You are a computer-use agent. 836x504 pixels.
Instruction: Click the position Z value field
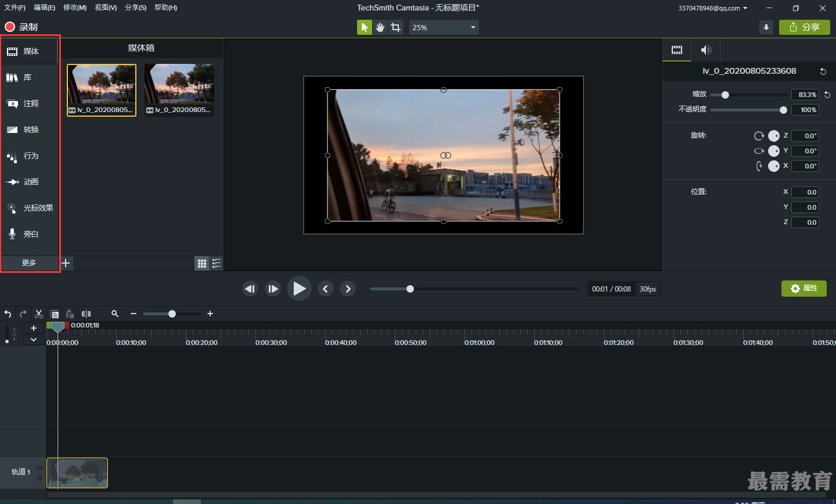coord(805,222)
